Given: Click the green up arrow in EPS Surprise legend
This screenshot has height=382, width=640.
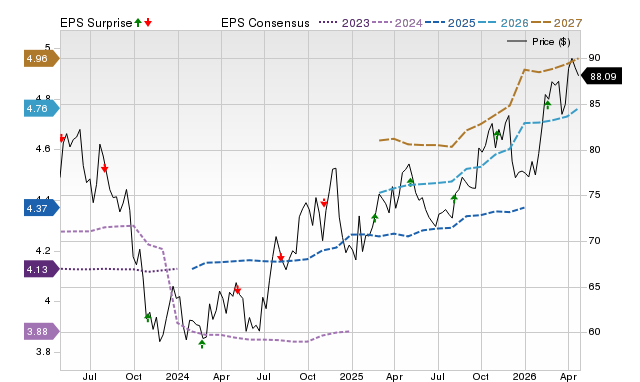Looking at the screenshot, I should click(138, 23).
